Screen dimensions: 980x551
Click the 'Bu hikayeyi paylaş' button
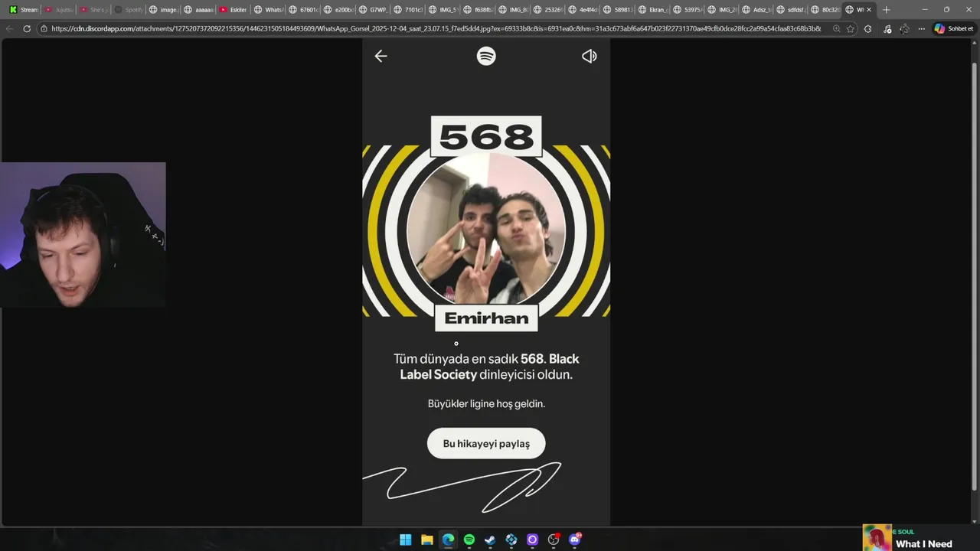(x=486, y=444)
